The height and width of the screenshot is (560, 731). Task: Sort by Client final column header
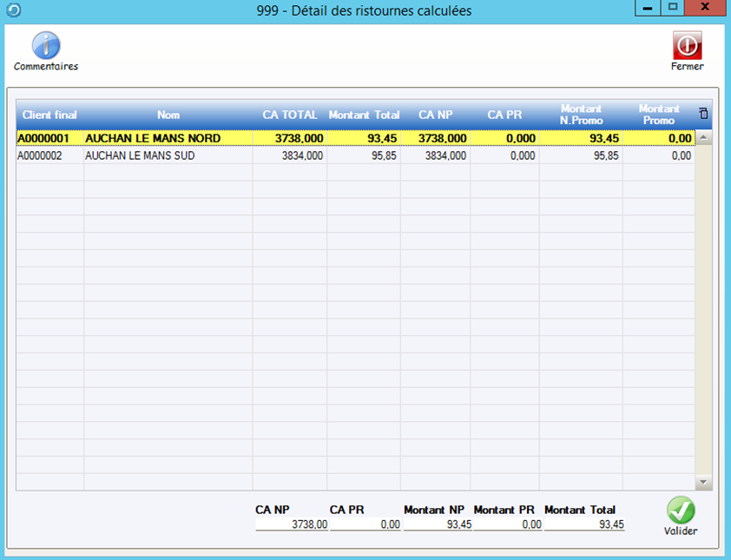point(49,115)
